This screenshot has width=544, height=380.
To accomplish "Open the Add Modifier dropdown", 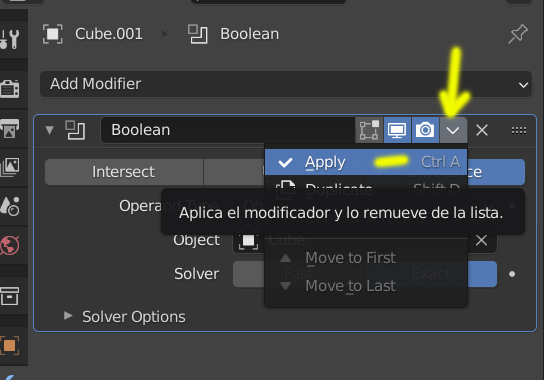I will click(x=286, y=84).
